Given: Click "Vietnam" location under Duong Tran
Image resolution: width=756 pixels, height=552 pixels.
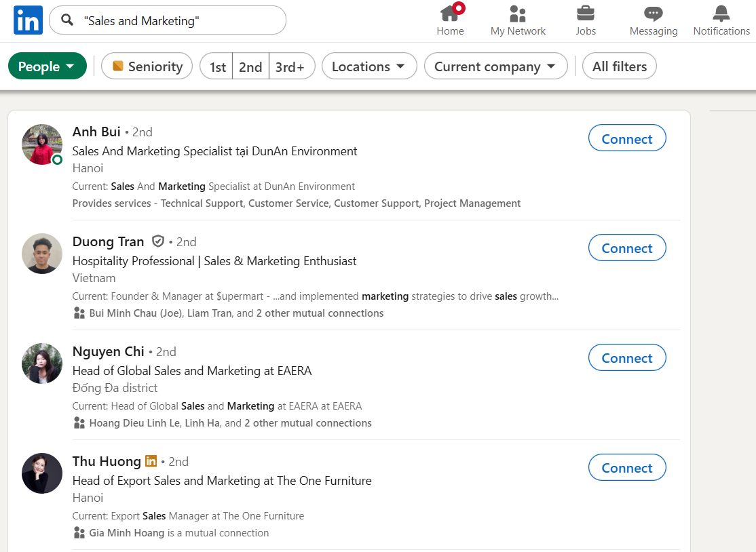Looking at the screenshot, I should coord(94,278).
